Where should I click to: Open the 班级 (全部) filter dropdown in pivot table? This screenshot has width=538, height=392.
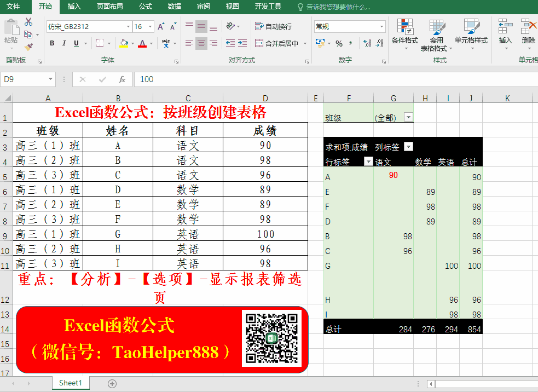[x=408, y=117]
